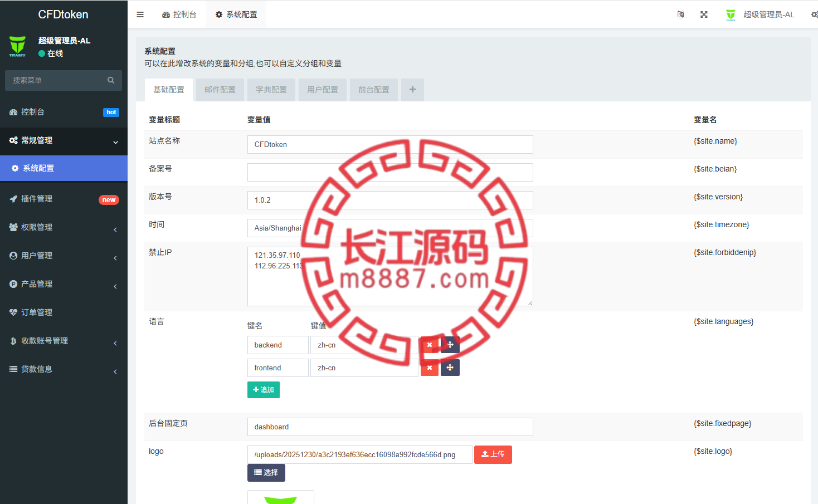Collapse the 常规管理 menu chevron
This screenshot has width=818, height=504.
pyautogui.click(x=115, y=142)
